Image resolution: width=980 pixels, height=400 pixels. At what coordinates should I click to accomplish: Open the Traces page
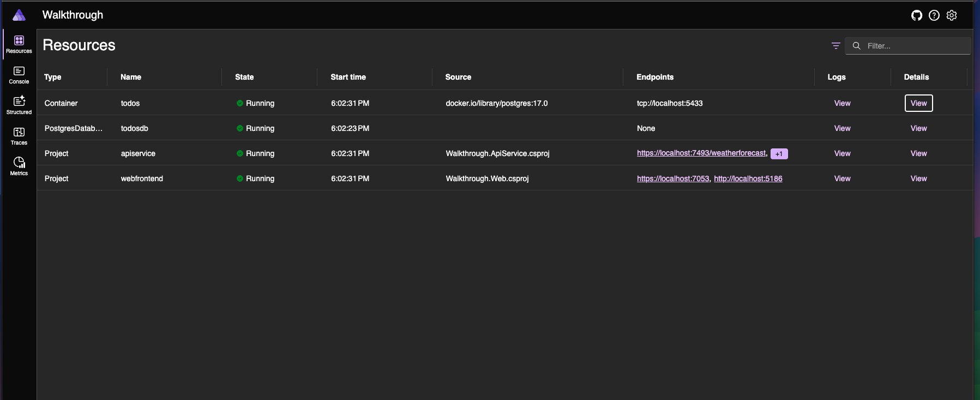pos(19,136)
